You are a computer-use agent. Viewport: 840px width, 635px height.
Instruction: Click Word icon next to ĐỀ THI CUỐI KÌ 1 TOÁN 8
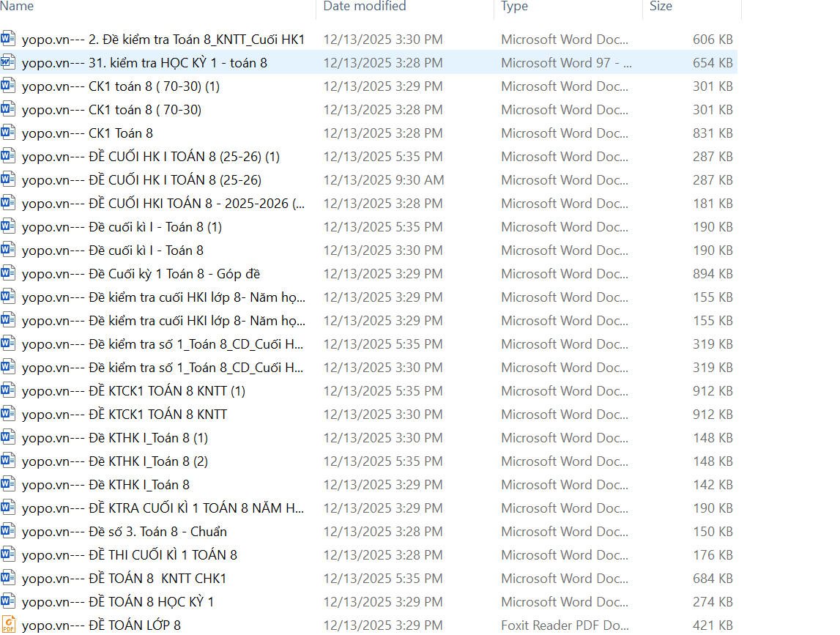pyautogui.click(x=9, y=554)
